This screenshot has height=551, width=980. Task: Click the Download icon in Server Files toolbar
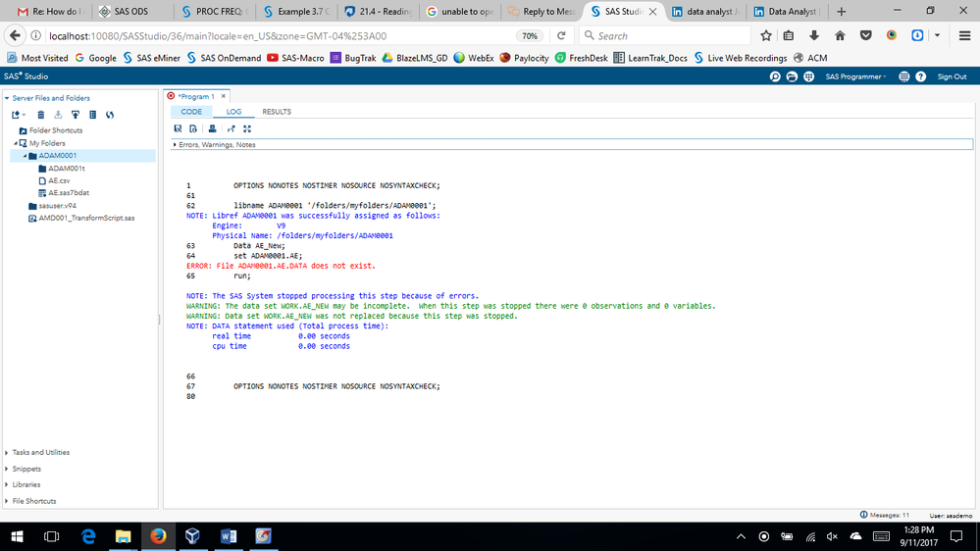click(x=58, y=115)
